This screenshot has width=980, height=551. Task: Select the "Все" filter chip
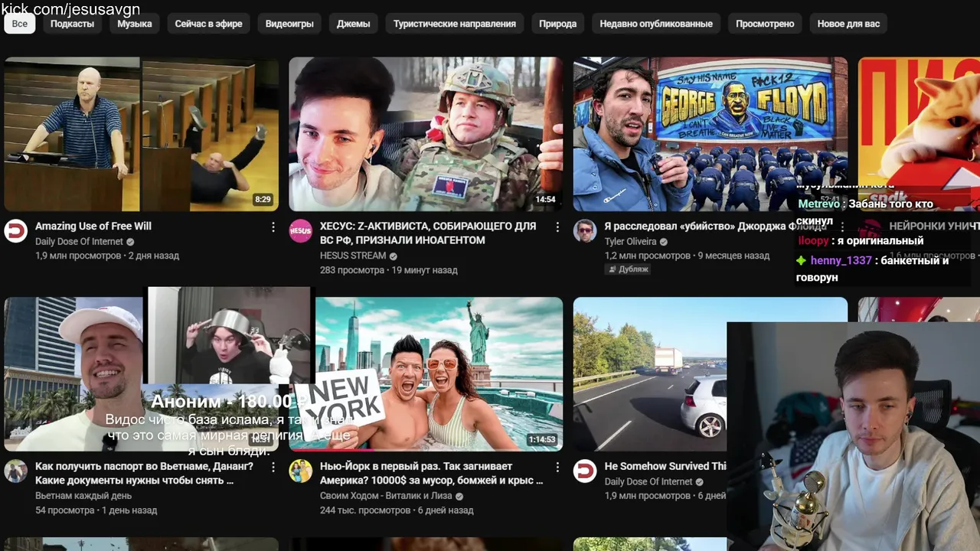20,24
